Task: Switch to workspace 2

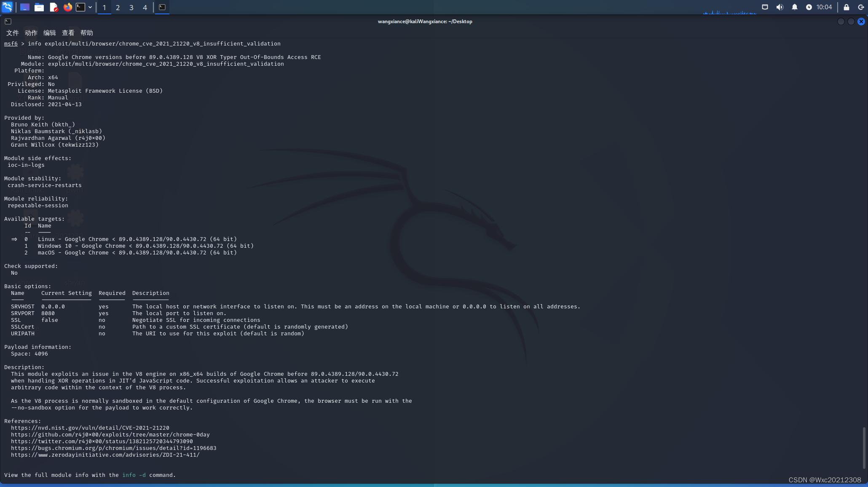Action: point(118,7)
